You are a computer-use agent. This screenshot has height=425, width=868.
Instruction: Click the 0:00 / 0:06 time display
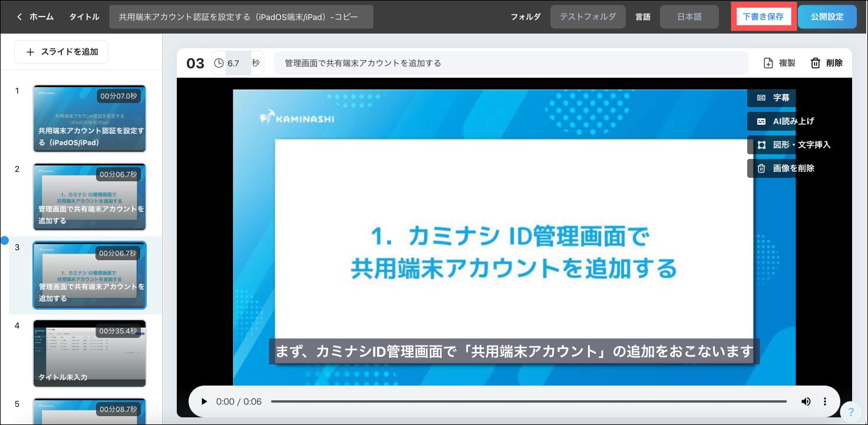click(x=239, y=401)
